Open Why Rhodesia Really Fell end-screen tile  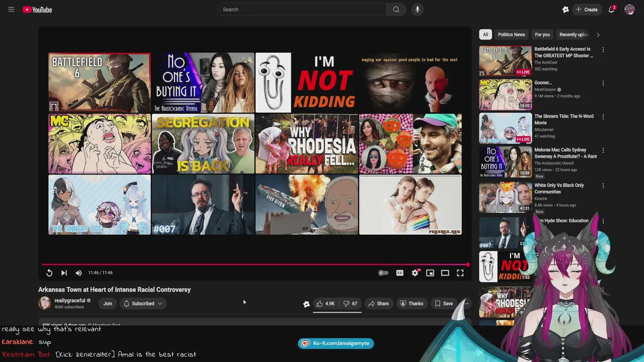pos(306,144)
